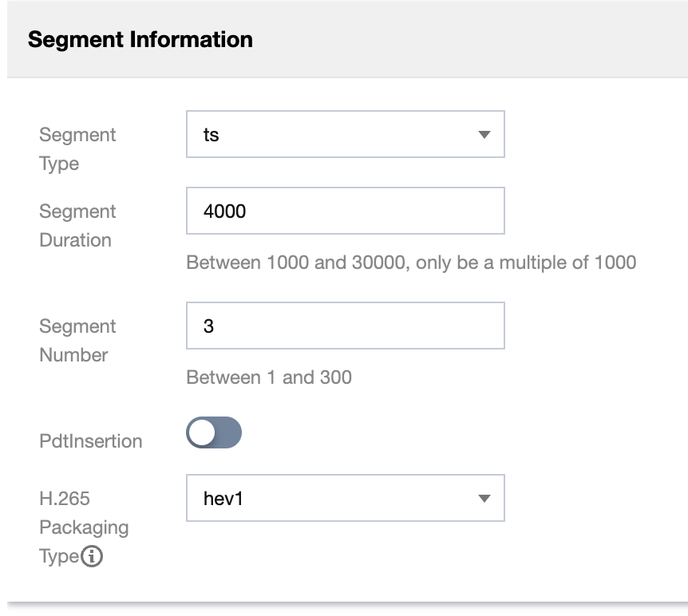
Task: Click the Segment Duration input field
Action: [x=345, y=211]
